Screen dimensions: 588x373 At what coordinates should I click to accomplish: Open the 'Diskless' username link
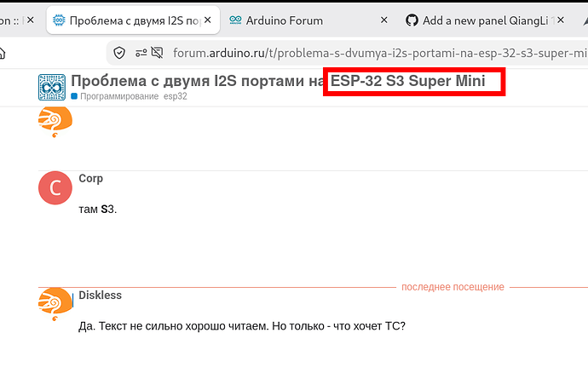100,295
